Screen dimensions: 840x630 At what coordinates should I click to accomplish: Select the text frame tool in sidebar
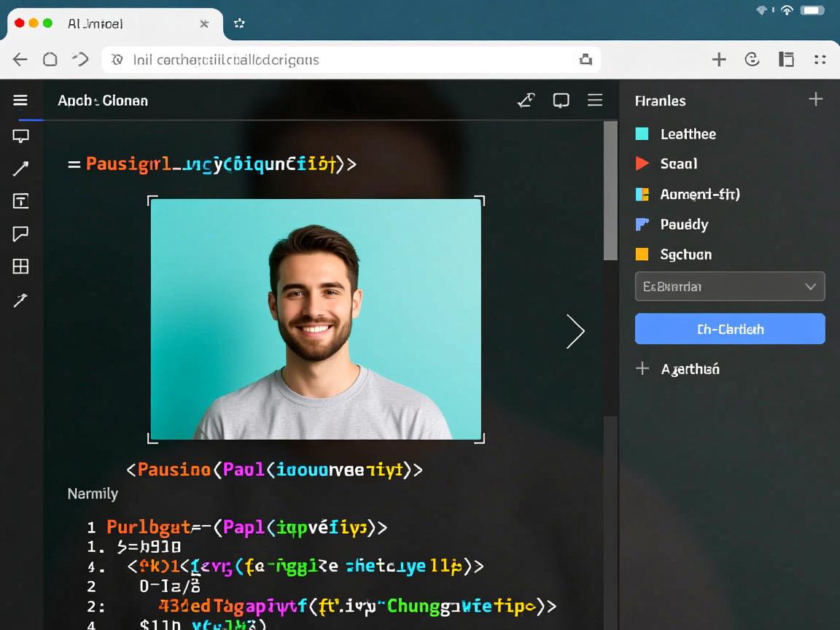tap(20, 201)
